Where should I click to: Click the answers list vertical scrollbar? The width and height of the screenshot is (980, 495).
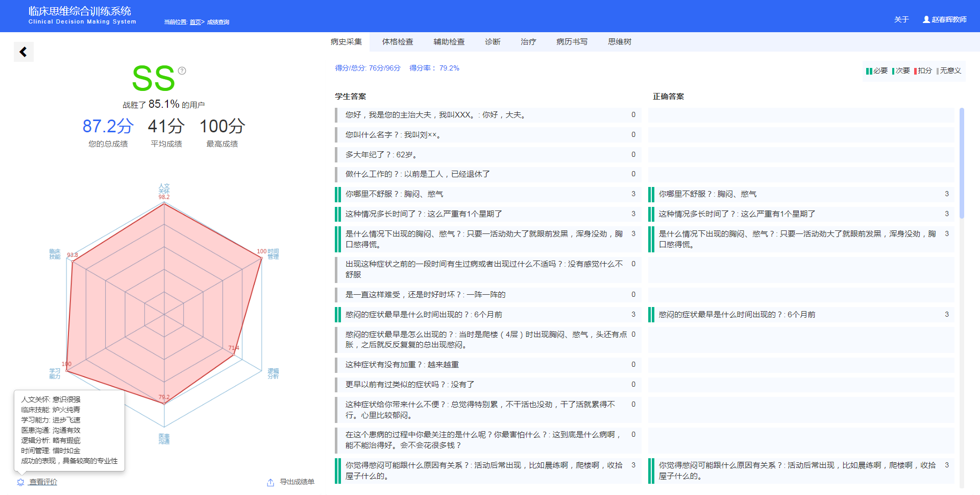click(962, 163)
